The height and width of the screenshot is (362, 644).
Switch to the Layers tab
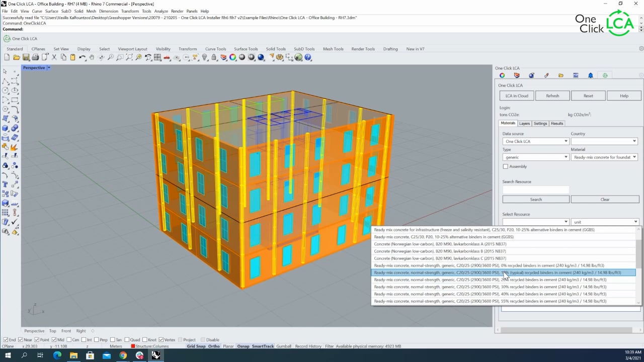tap(524, 123)
